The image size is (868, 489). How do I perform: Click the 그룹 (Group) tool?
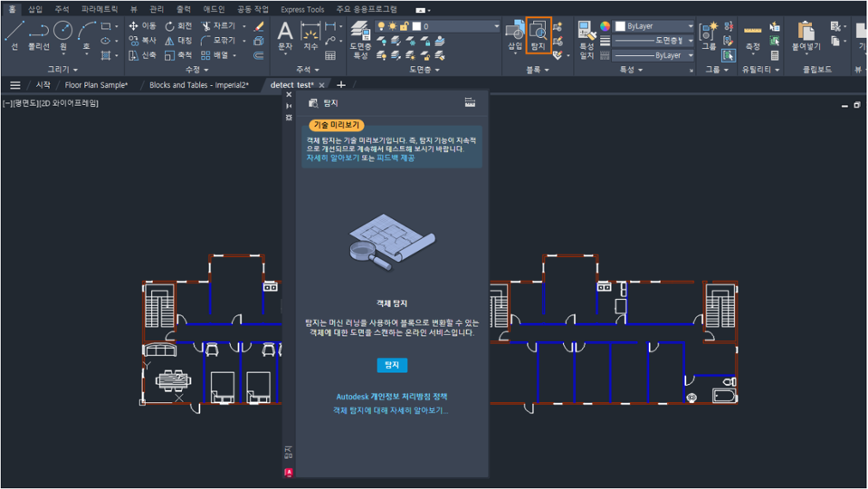[x=709, y=36]
